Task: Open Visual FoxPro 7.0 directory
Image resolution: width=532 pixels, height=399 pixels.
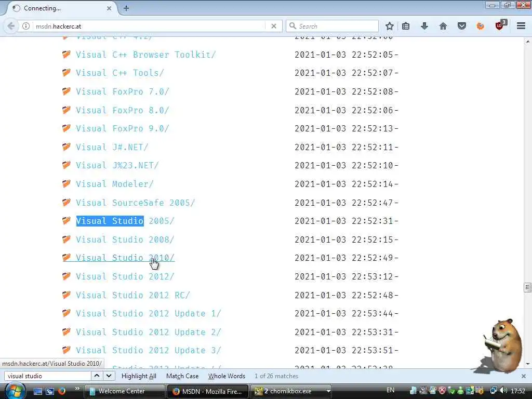Action: (122, 91)
